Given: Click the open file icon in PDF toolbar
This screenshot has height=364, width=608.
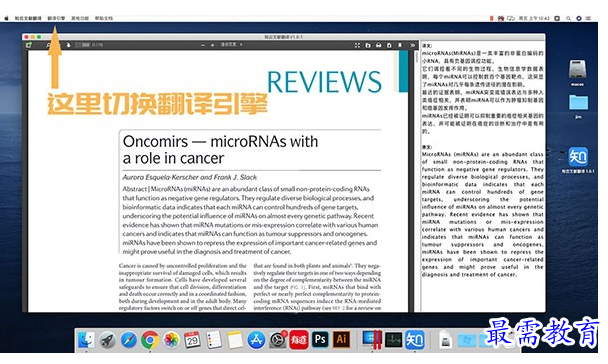Looking at the screenshot, I should pos(368,45).
